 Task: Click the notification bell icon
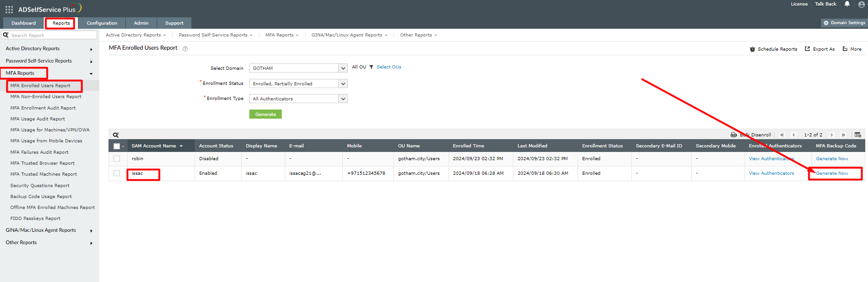tap(847, 4)
